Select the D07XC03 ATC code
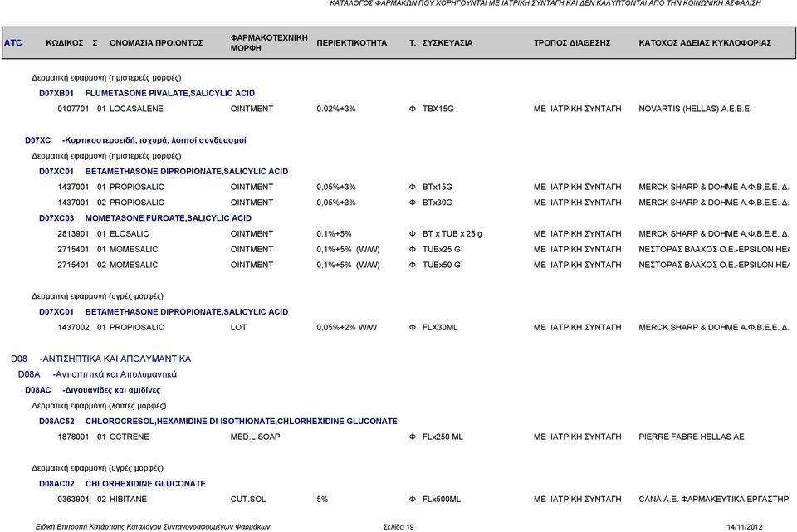 (x=56, y=218)
